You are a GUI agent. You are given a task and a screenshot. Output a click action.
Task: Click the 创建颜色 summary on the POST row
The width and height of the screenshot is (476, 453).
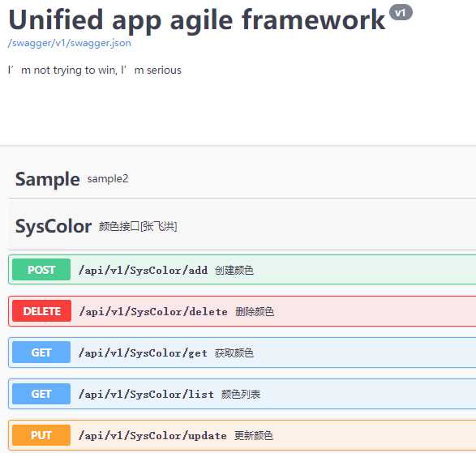coord(234,270)
